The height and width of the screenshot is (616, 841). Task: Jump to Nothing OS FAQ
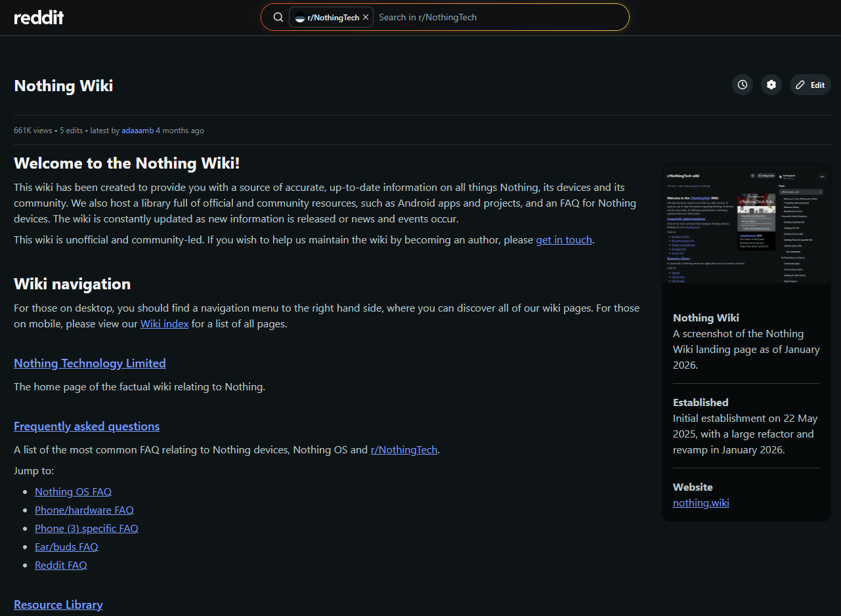[x=73, y=492]
